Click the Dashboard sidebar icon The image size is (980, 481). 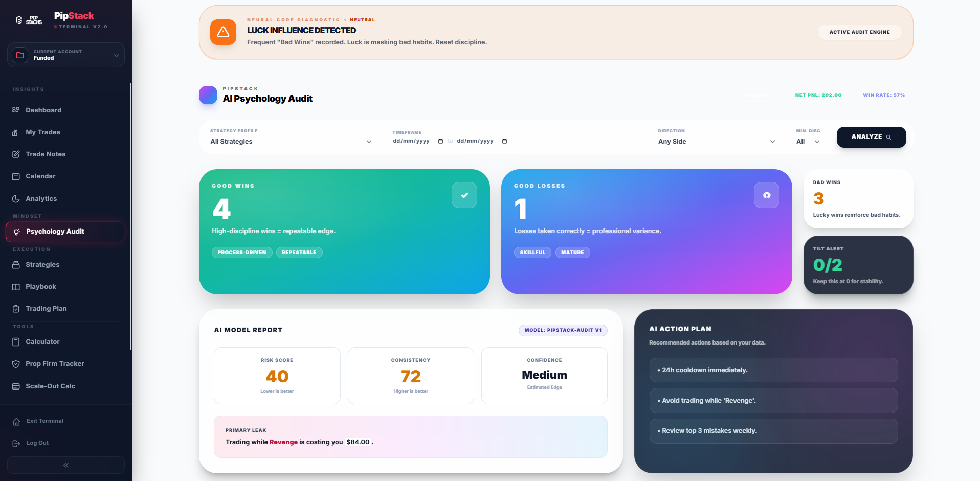click(16, 110)
